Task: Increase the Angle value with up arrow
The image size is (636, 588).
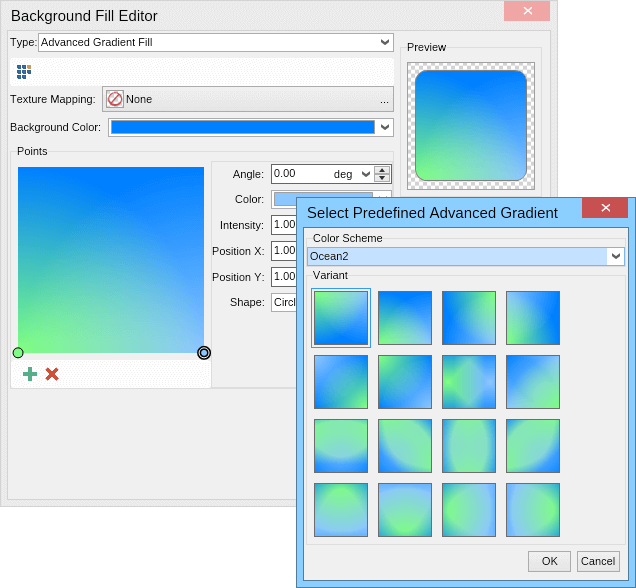Action: [x=382, y=170]
